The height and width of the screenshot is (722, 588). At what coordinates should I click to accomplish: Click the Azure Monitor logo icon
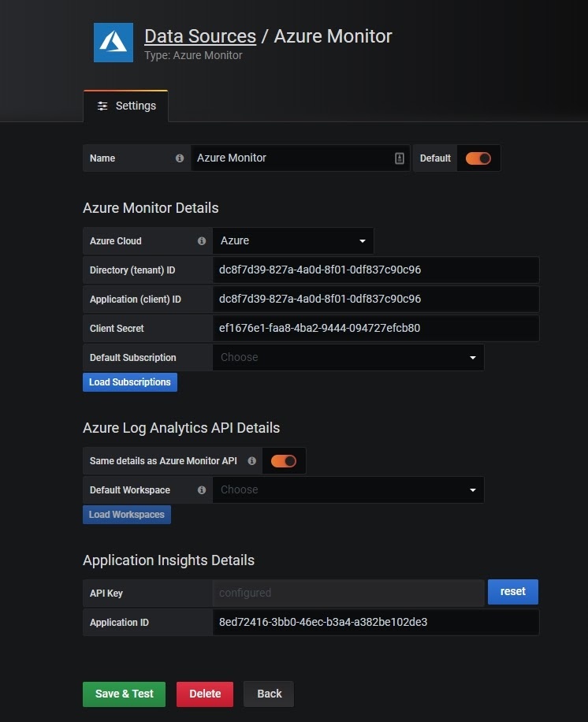(x=114, y=43)
